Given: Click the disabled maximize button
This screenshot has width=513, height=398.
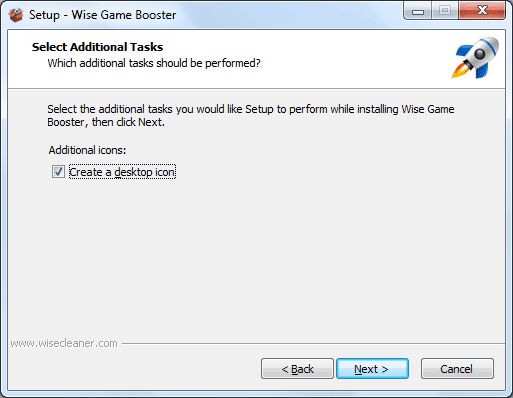Looking at the screenshot, I should 445,11.
